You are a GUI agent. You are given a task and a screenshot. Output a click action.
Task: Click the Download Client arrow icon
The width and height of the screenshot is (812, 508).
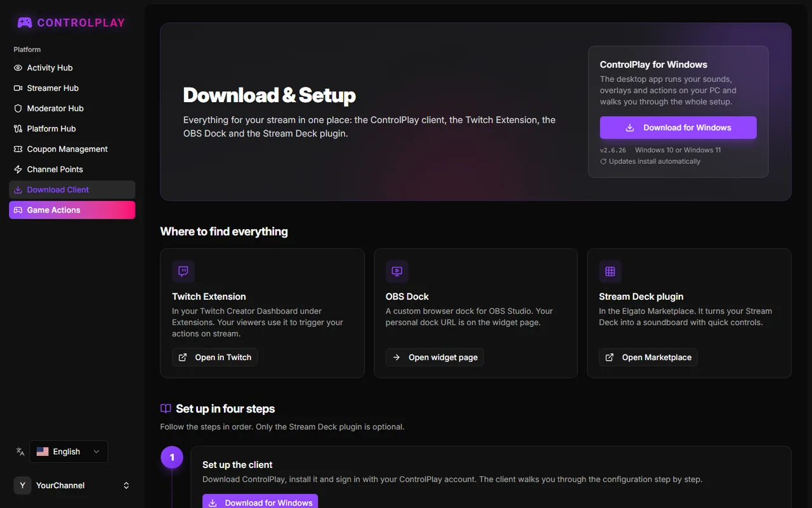pyautogui.click(x=18, y=190)
